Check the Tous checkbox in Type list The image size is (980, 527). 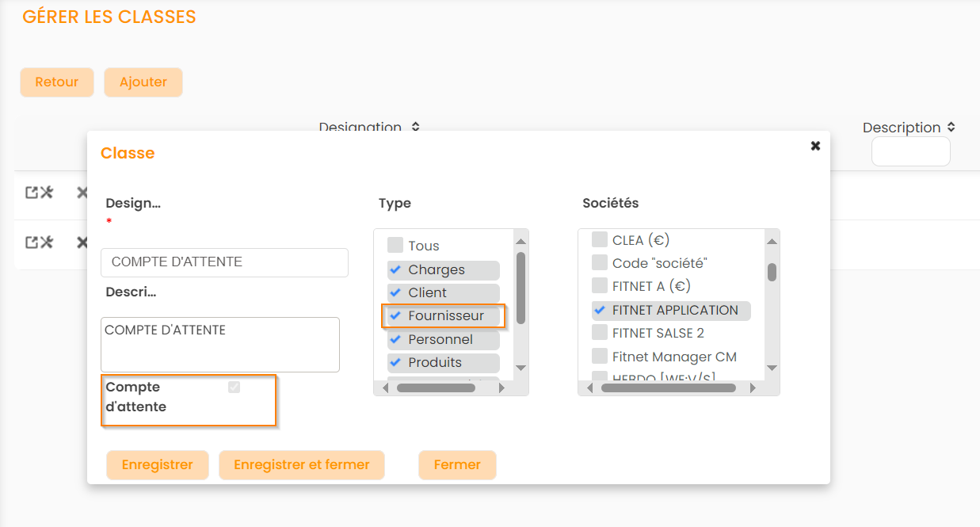tap(395, 246)
